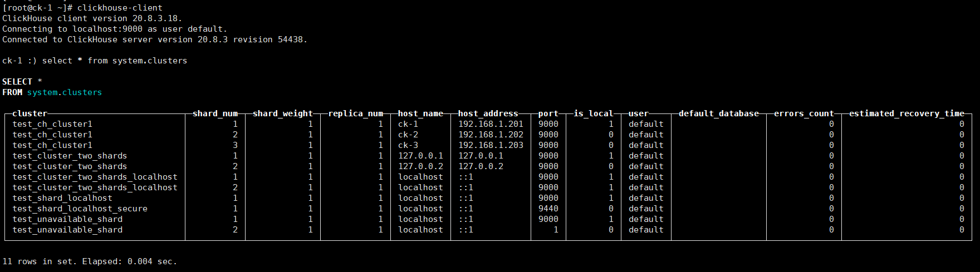The width and height of the screenshot is (980, 272).
Task: Click the 'host_name' column header
Action: pos(420,113)
